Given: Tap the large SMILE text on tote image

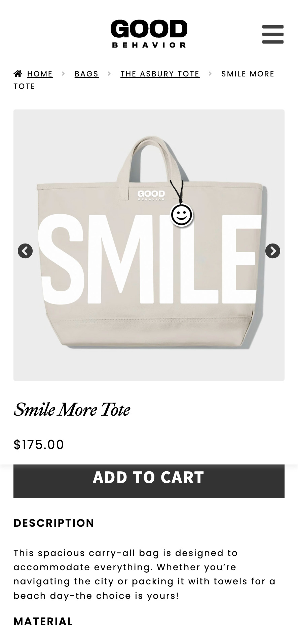Looking at the screenshot, I should 150,259.
